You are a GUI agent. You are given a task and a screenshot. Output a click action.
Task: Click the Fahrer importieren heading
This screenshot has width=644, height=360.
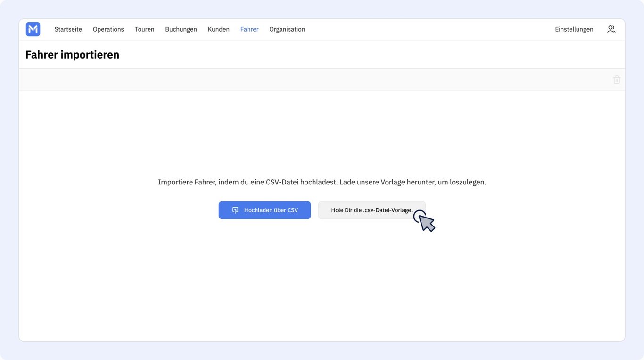click(x=73, y=55)
